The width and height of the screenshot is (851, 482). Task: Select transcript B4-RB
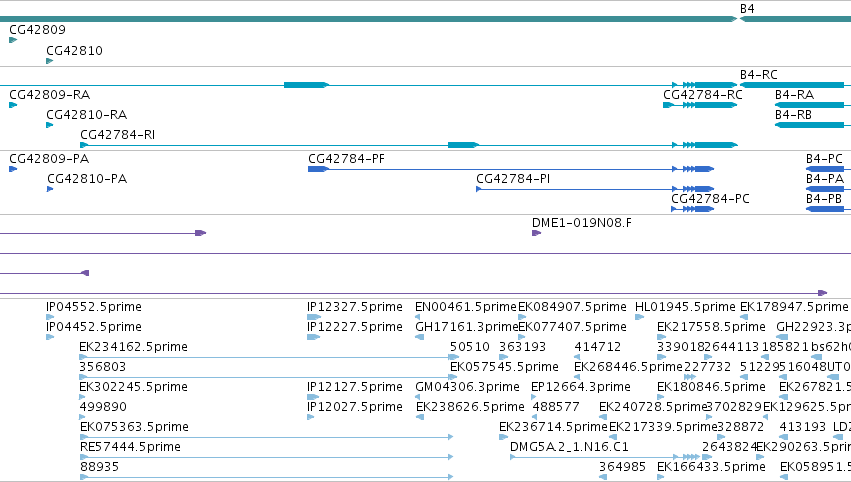793,115
